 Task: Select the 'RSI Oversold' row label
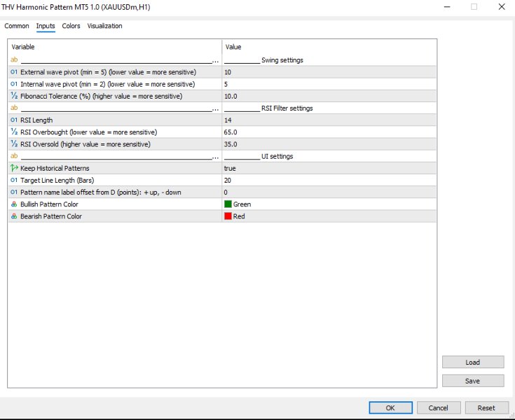click(85, 144)
